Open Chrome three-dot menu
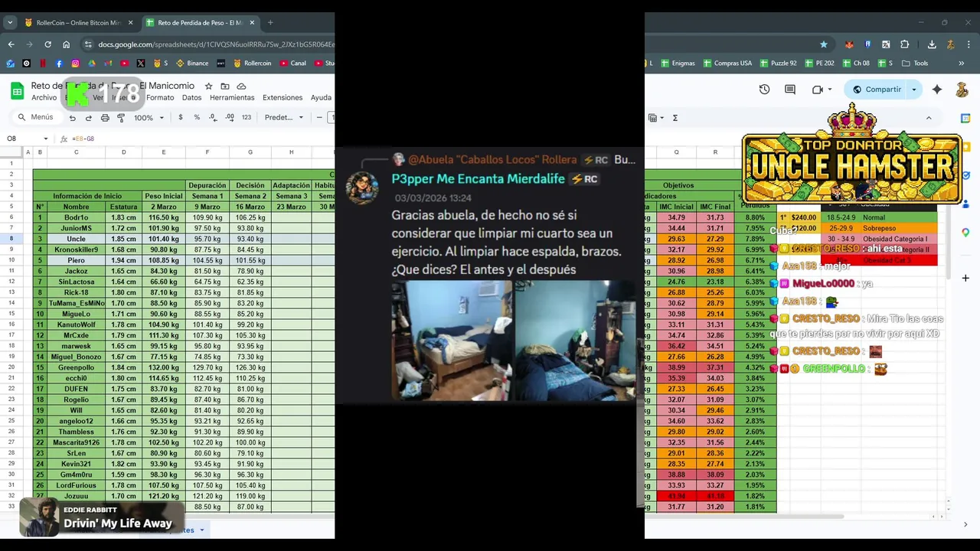The width and height of the screenshot is (980, 551). (x=969, y=44)
